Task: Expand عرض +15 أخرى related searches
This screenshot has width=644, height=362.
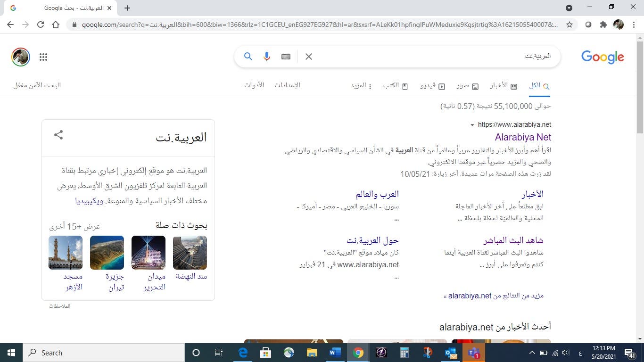Action: (x=75, y=226)
